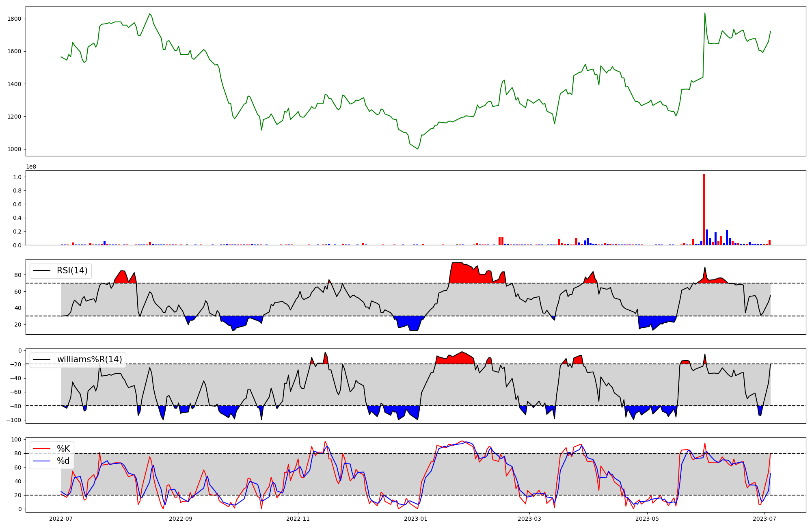The height and width of the screenshot is (528, 812).
Task: Click the 2023-07 x-axis date label
Action: pos(764,518)
